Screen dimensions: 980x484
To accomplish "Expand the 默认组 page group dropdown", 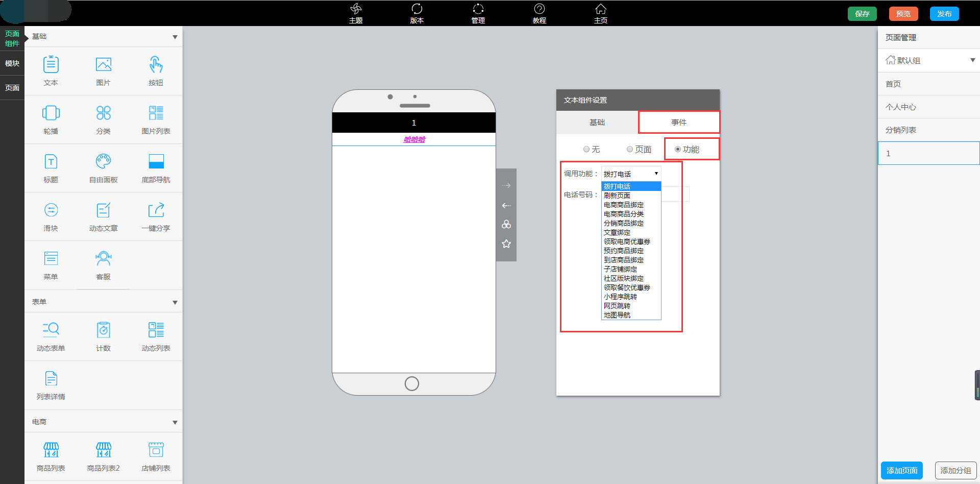I will 972,60.
